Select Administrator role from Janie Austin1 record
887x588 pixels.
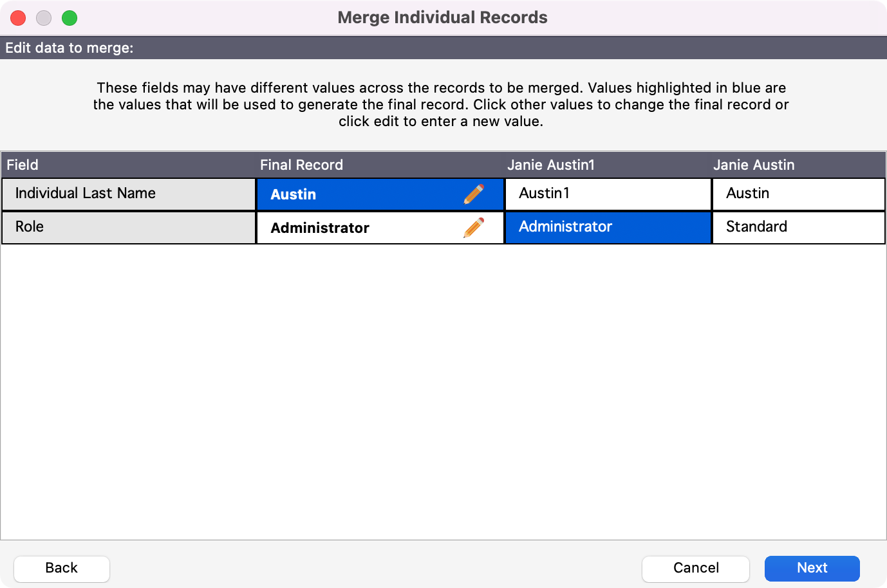[x=608, y=228]
